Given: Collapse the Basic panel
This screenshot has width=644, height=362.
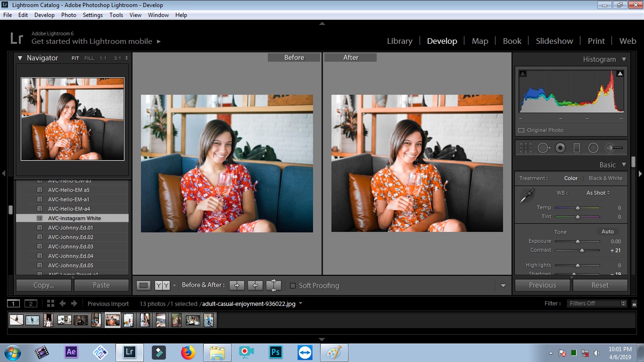Looking at the screenshot, I should (624, 165).
